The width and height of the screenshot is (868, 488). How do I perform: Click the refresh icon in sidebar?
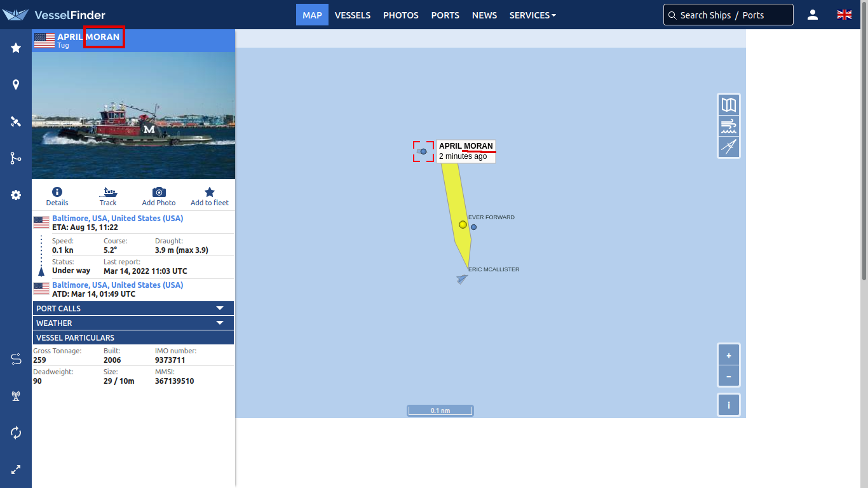(x=16, y=433)
